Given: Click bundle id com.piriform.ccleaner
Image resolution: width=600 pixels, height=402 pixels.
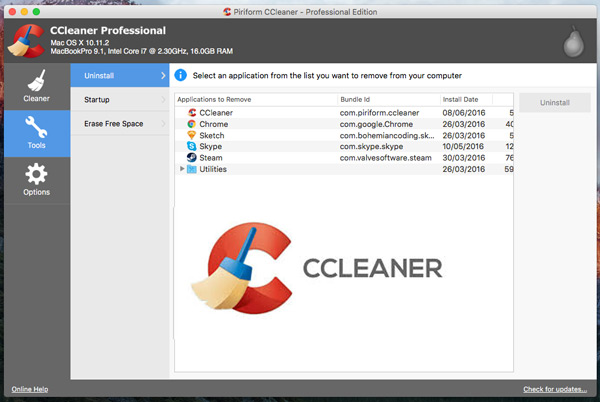Looking at the screenshot, I should pos(379,113).
